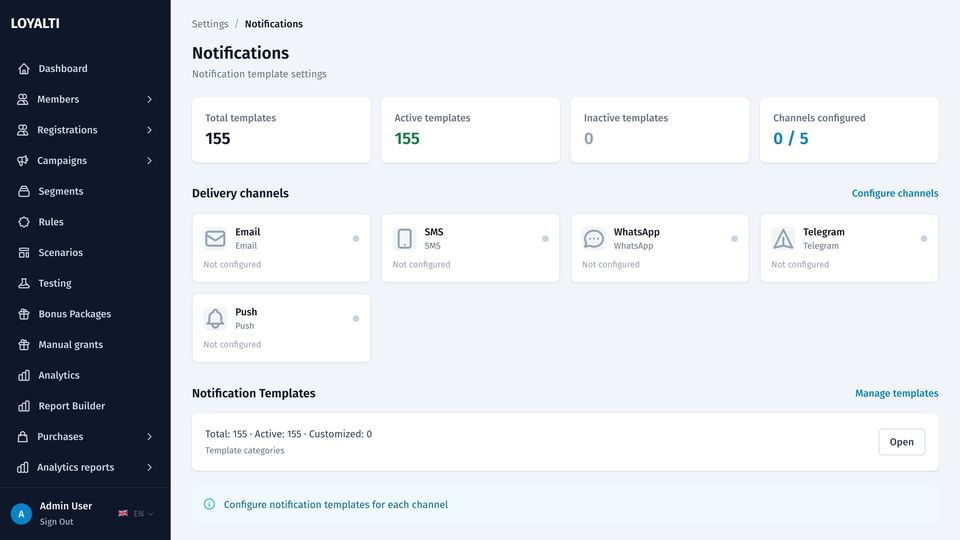Click the 'Template categories' text
960x540 pixels.
(x=244, y=451)
